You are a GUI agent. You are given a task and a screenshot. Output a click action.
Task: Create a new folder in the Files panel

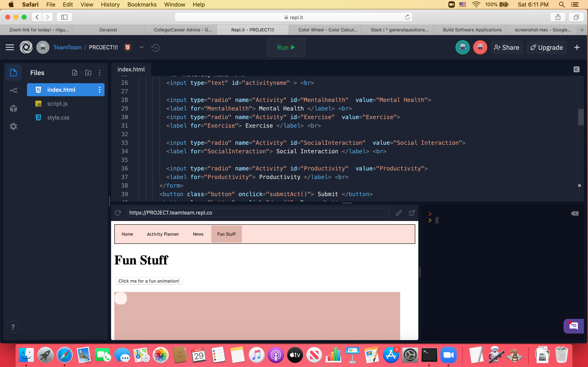88,73
